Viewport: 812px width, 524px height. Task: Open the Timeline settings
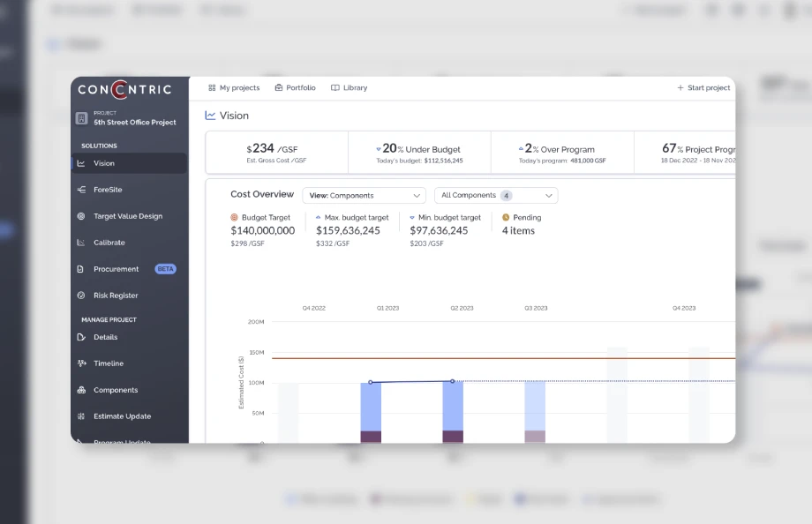point(107,363)
